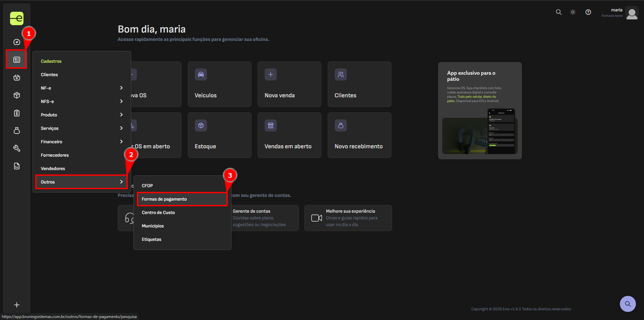Click money bag icon on Novo recebimento

click(341, 125)
